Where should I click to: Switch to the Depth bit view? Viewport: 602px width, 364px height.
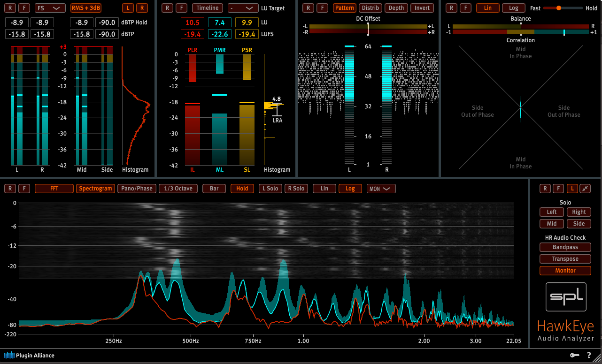(x=396, y=8)
